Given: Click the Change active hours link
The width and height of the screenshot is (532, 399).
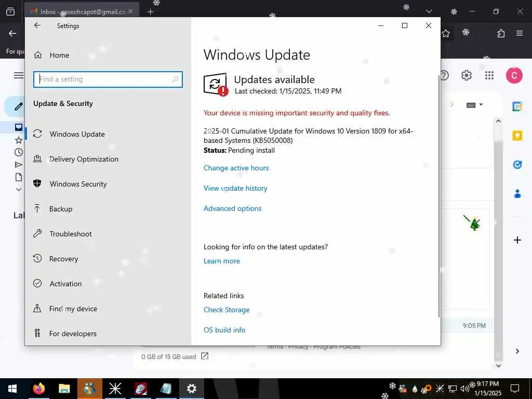Looking at the screenshot, I should tap(236, 168).
